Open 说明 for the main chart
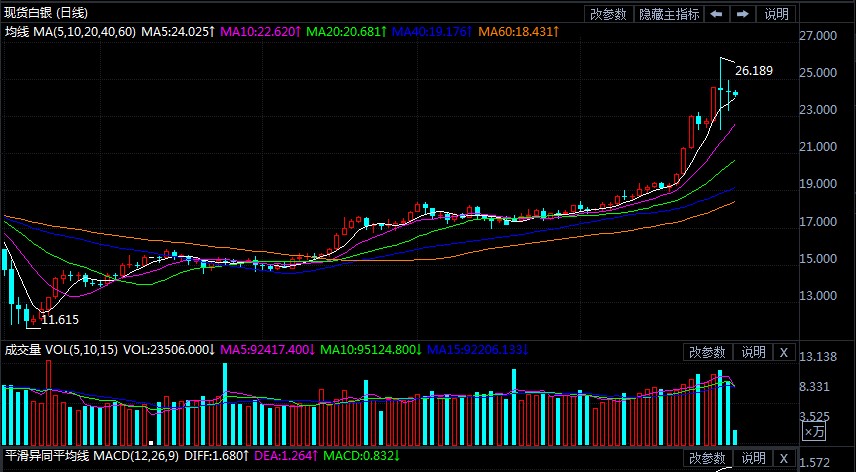The height and width of the screenshot is (472, 856). [776, 14]
